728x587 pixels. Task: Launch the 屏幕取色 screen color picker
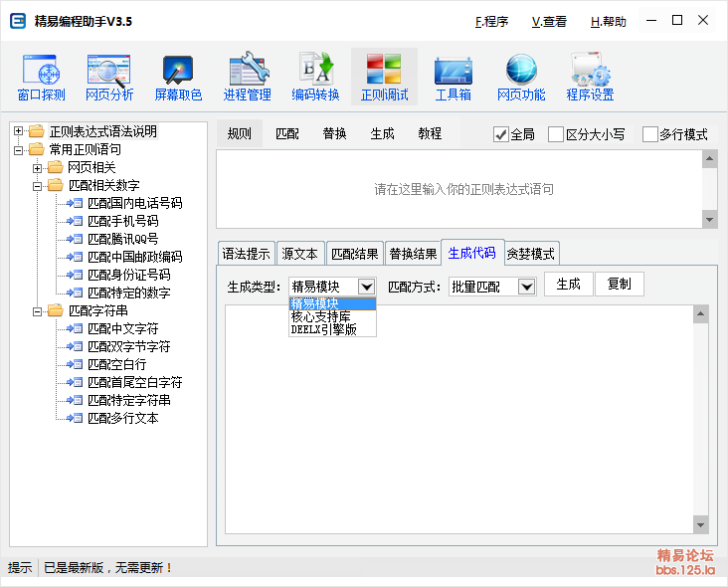click(178, 78)
